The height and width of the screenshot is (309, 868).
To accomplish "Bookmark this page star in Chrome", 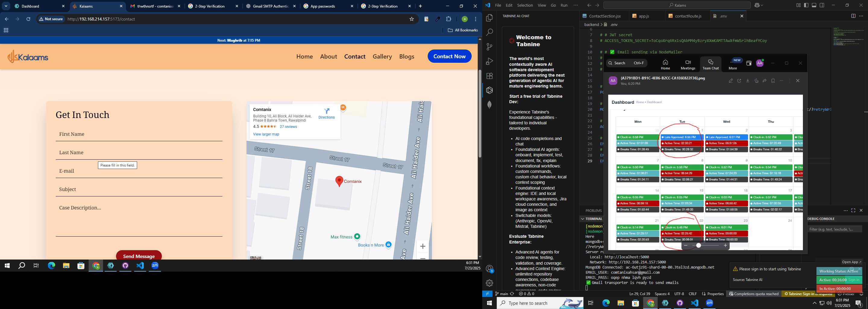I will tap(411, 19).
